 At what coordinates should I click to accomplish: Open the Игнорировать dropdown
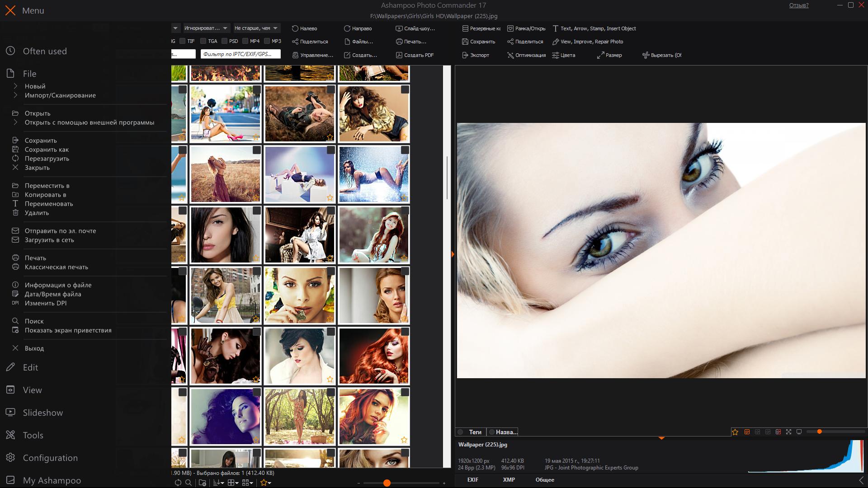point(206,28)
